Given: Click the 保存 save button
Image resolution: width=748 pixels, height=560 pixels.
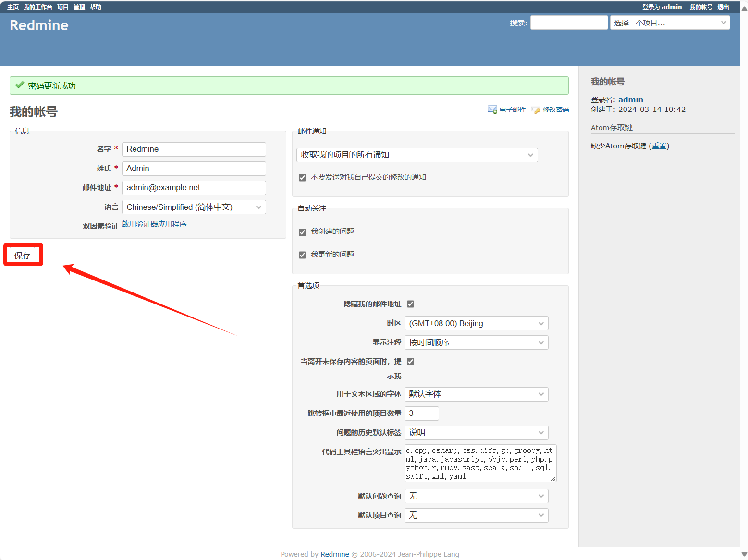Looking at the screenshot, I should tap(23, 256).
